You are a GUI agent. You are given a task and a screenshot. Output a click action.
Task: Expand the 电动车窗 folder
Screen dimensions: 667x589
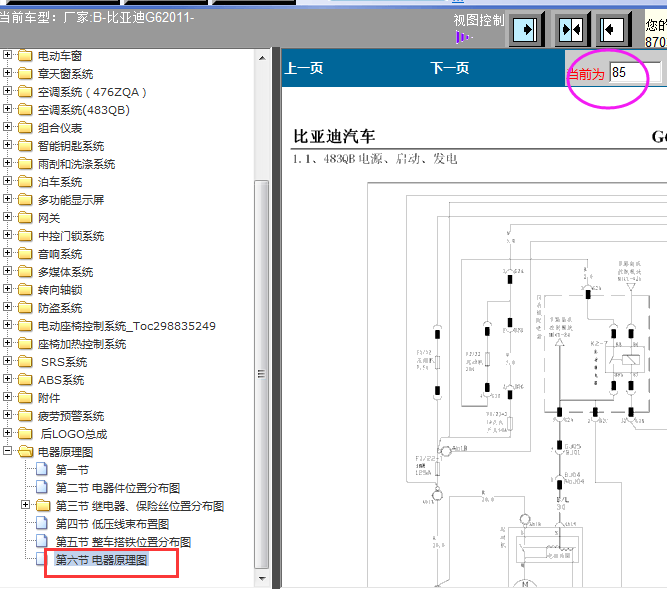tap(7, 55)
